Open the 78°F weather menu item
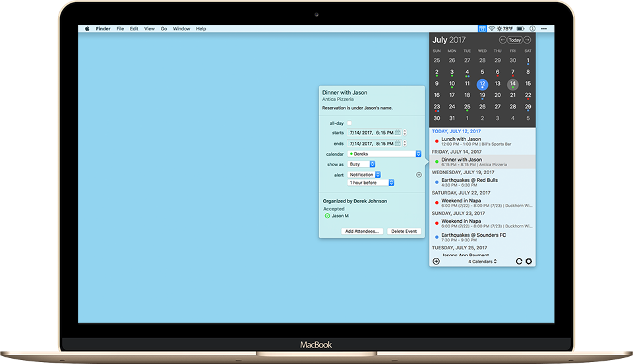 tap(504, 28)
